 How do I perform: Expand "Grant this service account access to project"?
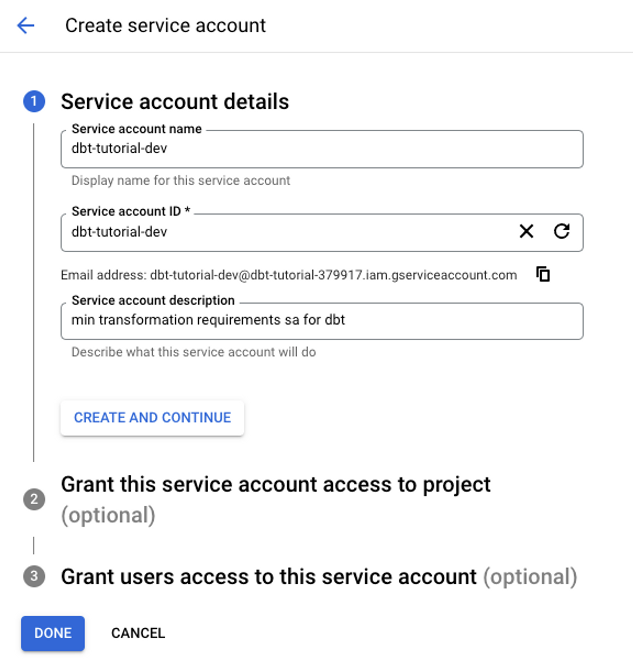[275, 485]
